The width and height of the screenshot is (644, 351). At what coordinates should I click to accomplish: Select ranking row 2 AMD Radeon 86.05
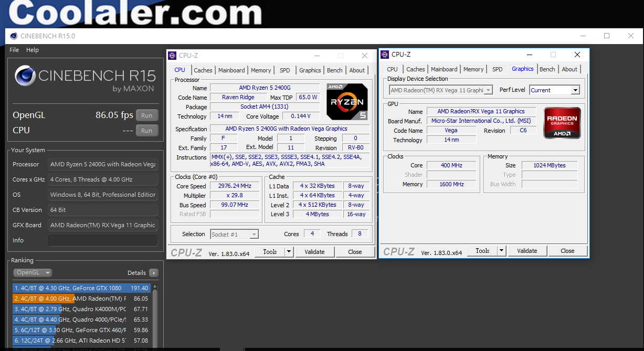tap(81, 299)
